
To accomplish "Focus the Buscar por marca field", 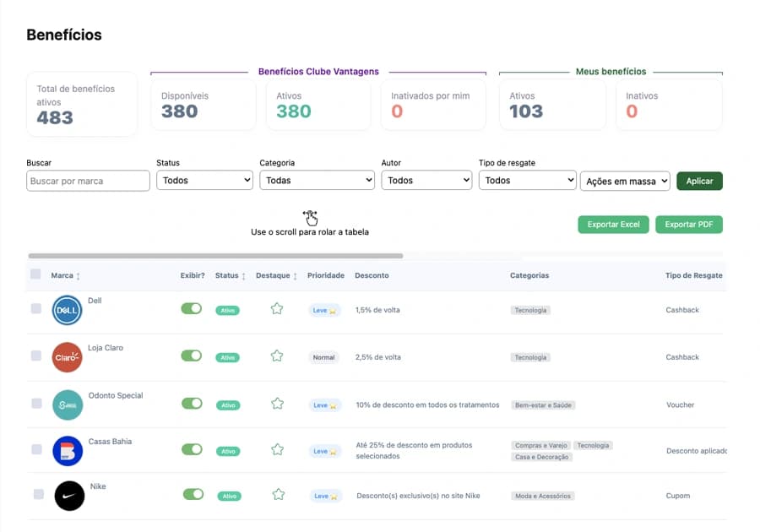I will (x=88, y=181).
